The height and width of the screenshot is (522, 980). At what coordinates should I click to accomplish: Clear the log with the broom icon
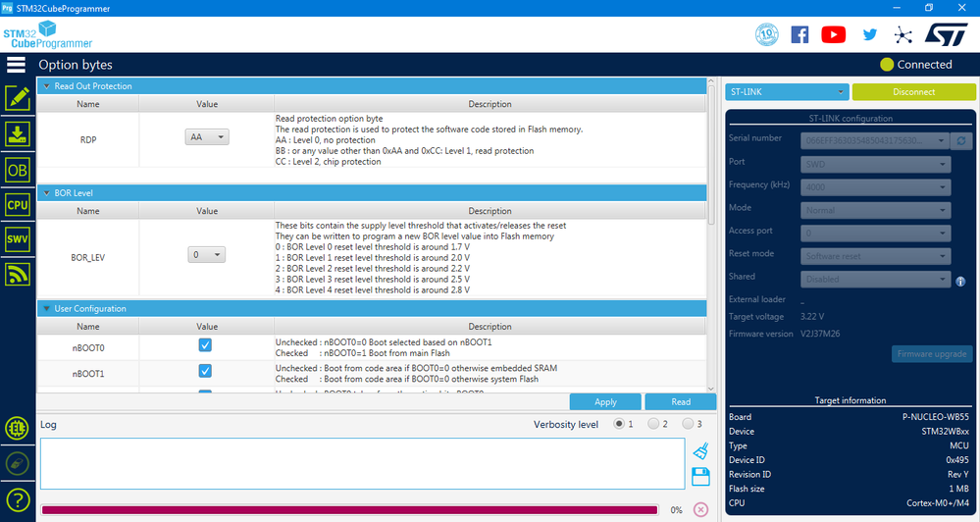pos(701,450)
